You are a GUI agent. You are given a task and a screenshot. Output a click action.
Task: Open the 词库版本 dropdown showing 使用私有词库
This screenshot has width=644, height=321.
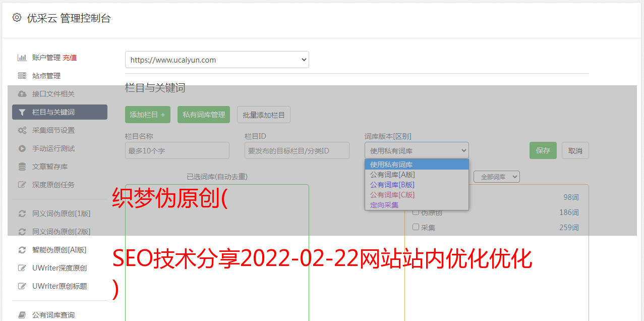point(417,150)
